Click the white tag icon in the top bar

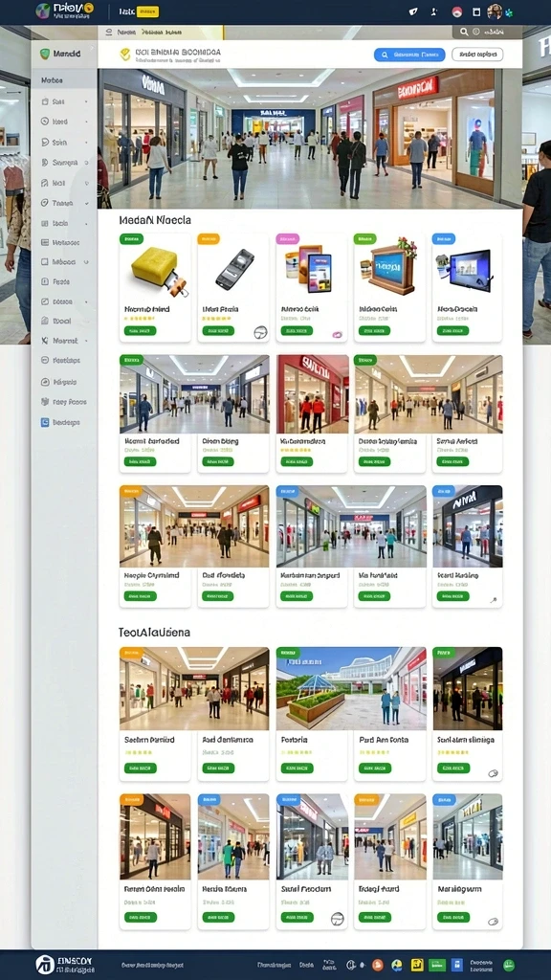click(x=413, y=11)
